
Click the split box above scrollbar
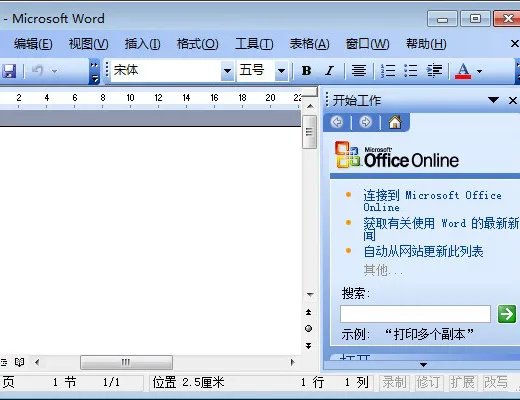(x=310, y=92)
